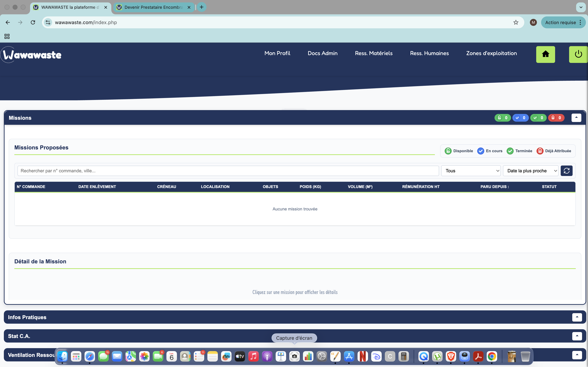Bookmark page with the star icon

[516, 22]
